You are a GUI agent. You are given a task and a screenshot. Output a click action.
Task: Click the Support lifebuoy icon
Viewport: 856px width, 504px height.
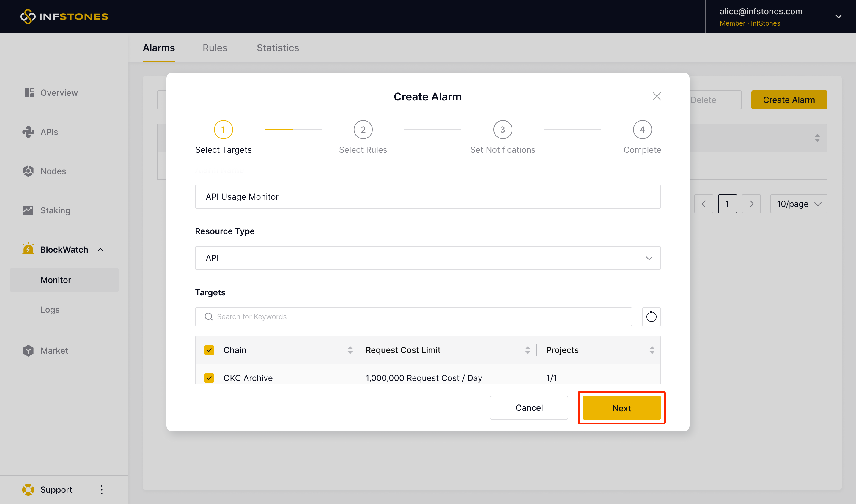pos(28,489)
